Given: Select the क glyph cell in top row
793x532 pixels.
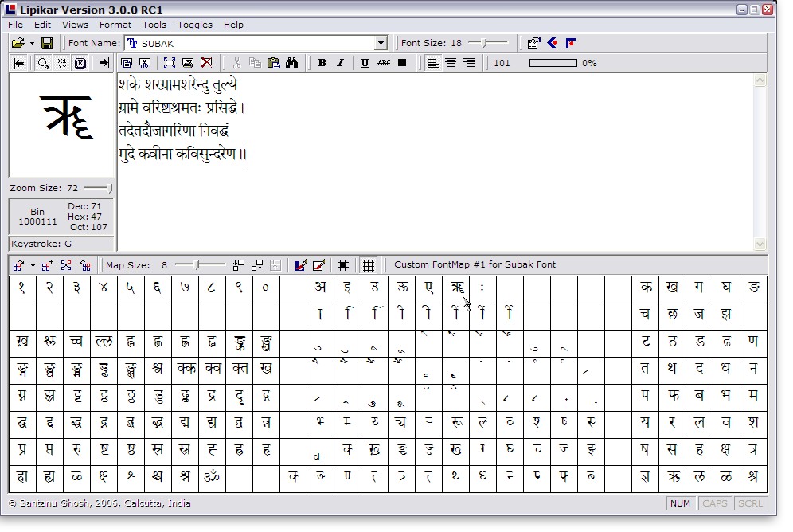Looking at the screenshot, I should (646, 288).
